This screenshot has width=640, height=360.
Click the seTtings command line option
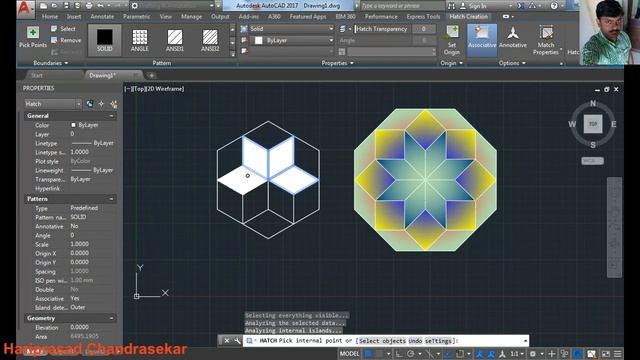coord(438,341)
